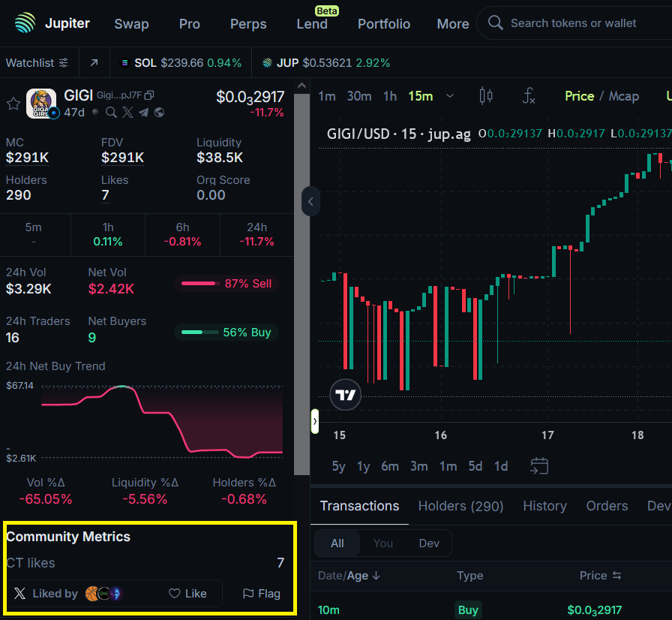Image resolution: width=672 pixels, height=620 pixels.
Task: Open Watchlist settings sliders icon
Action: (x=64, y=63)
